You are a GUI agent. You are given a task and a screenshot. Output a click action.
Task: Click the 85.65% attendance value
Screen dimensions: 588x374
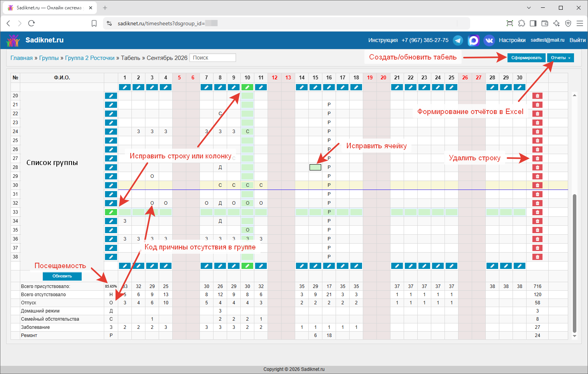111,286
